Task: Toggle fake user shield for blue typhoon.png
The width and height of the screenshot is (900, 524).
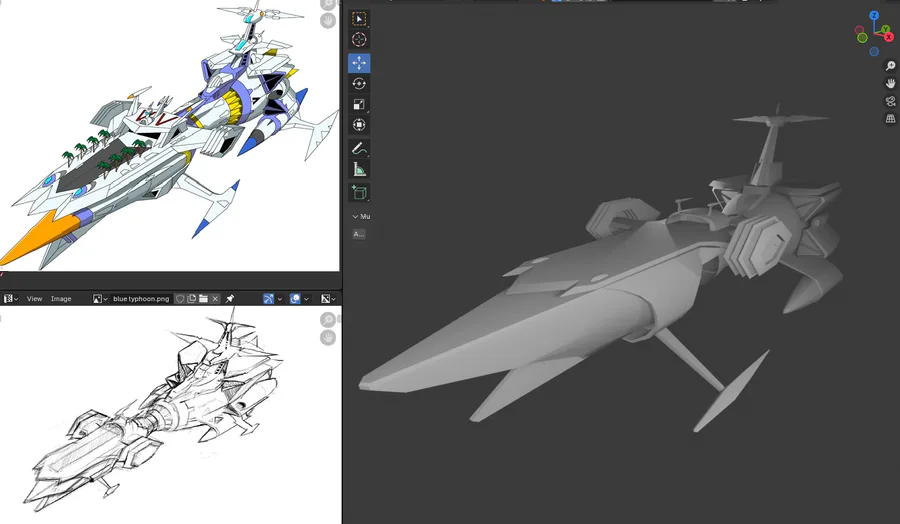Action: click(180, 298)
